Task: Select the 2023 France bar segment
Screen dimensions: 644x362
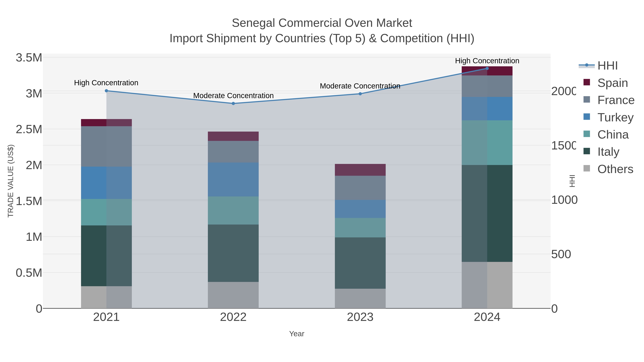Action: pyautogui.click(x=360, y=188)
